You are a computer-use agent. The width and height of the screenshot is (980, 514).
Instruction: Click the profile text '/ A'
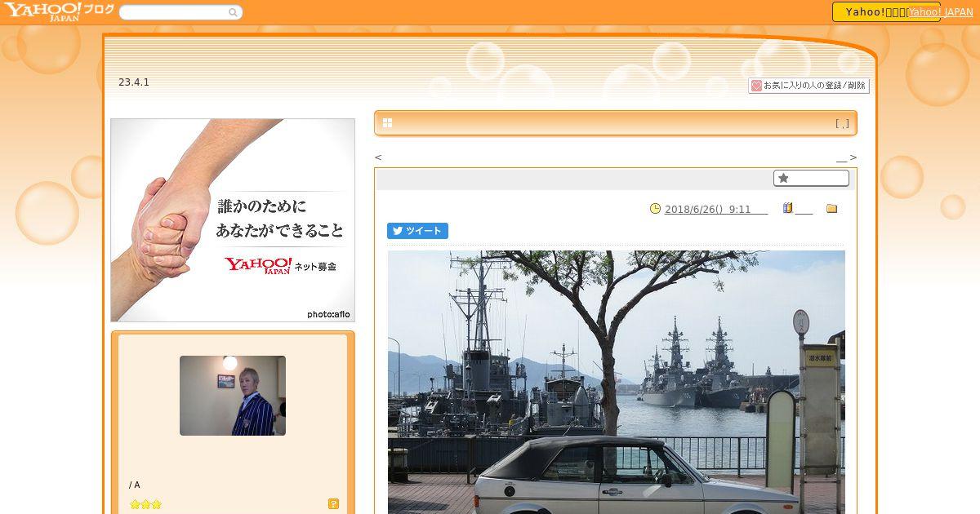(135, 485)
